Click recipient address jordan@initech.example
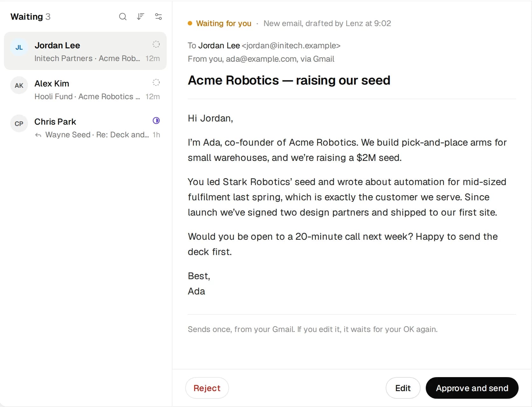The height and width of the screenshot is (407, 532). (291, 45)
